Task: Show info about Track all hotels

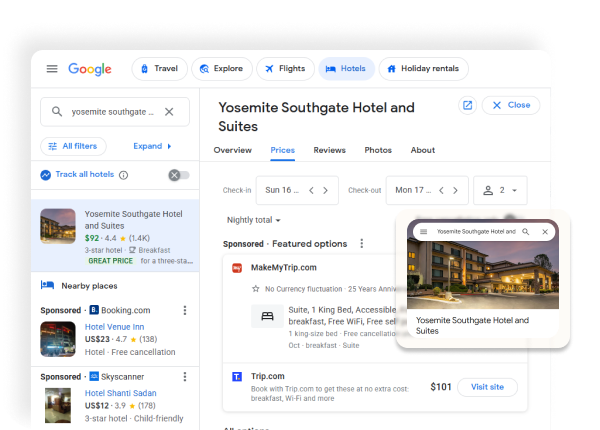Action: [x=123, y=175]
